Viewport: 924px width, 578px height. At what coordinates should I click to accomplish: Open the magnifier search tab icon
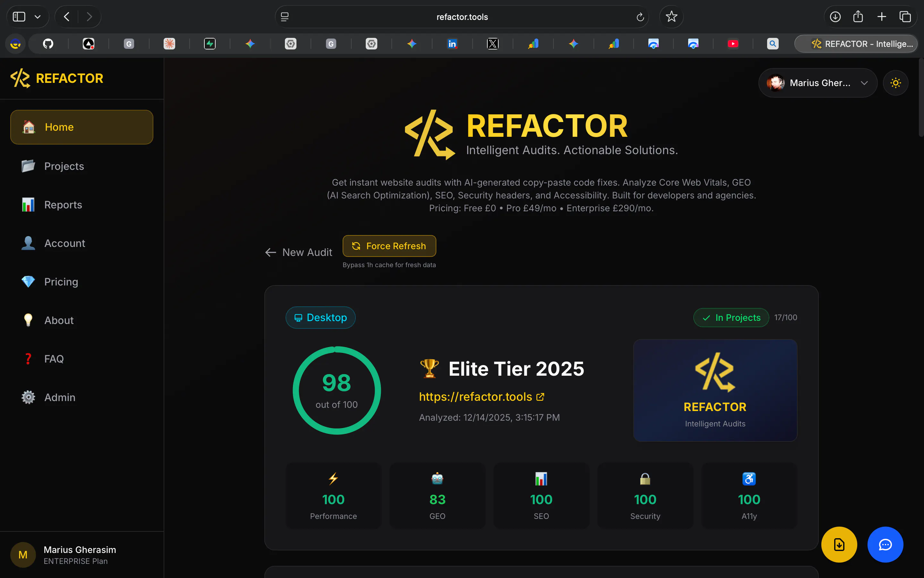point(773,44)
